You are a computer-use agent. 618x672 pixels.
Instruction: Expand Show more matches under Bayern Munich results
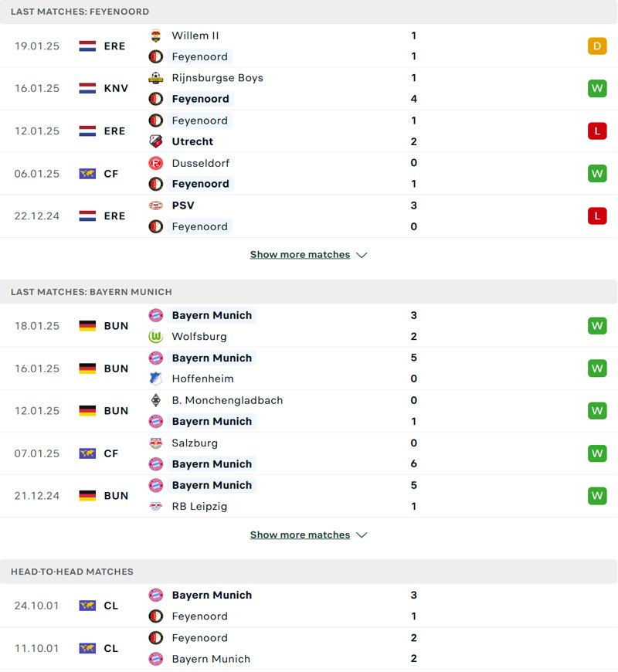click(301, 535)
